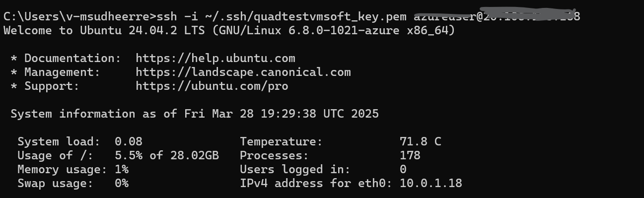
Task: Click the redacted azureuser host address
Action: tap(497, 15)
